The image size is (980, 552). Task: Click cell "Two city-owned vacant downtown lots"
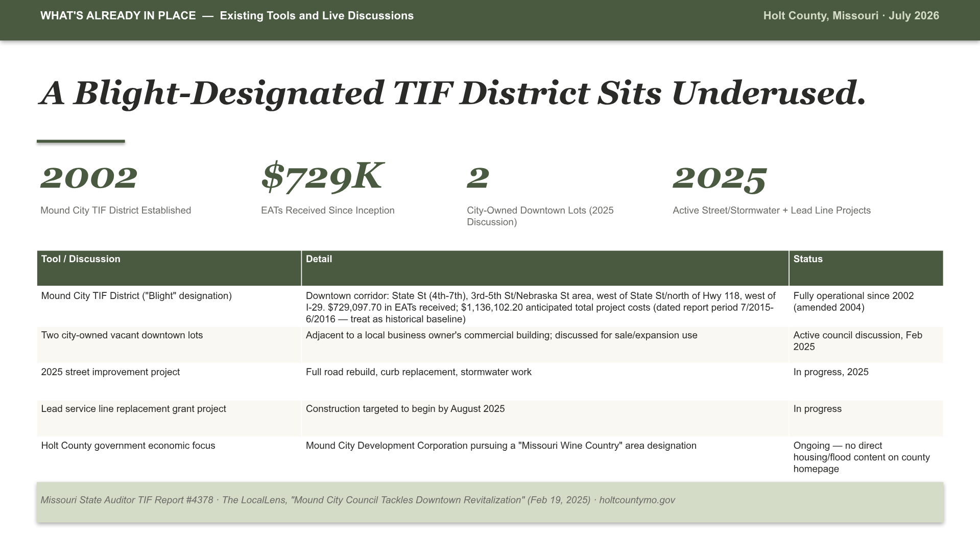169,345
